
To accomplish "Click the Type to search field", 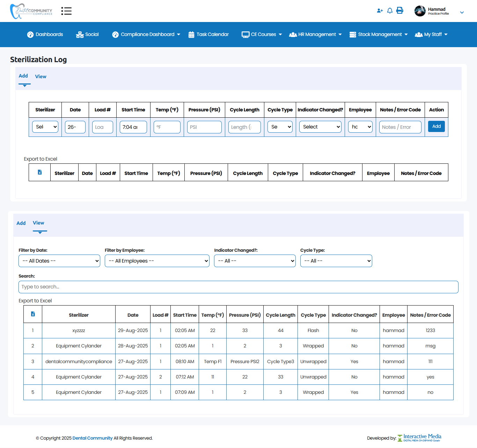I will point(238,287).
